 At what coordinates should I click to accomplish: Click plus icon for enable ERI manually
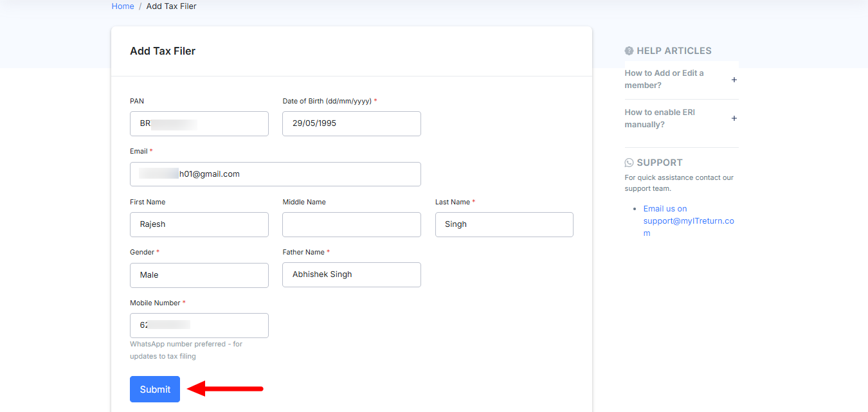[x=734, y=118]
